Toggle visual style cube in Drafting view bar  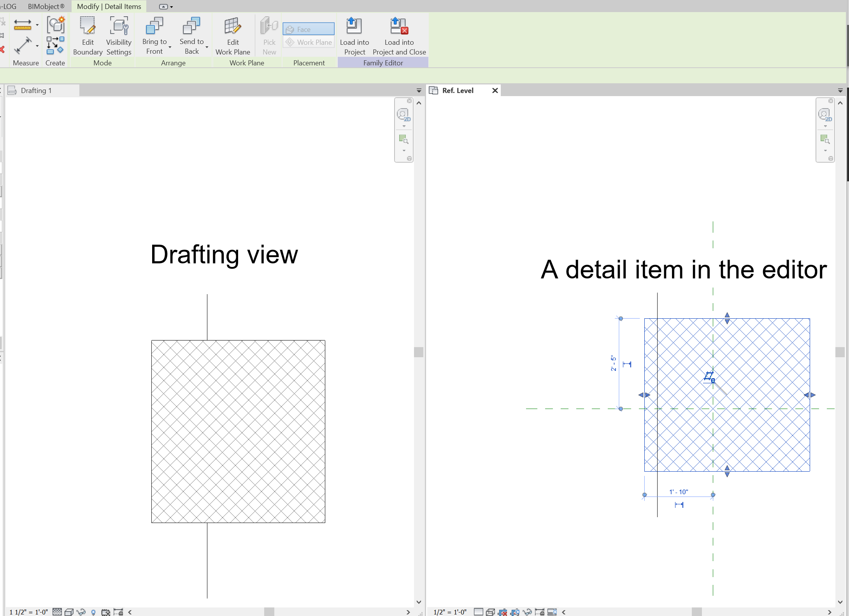pos(69,612)
